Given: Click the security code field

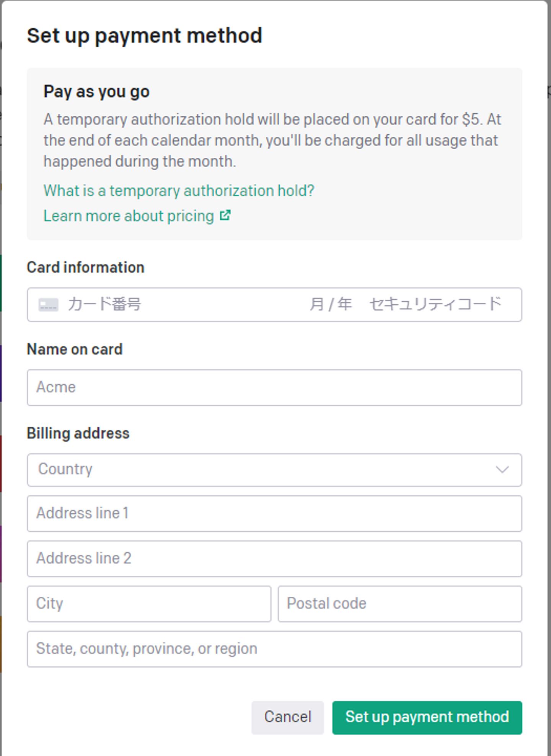Looking at the screenshot, I should pyautogui.click(x=435, y=304).
